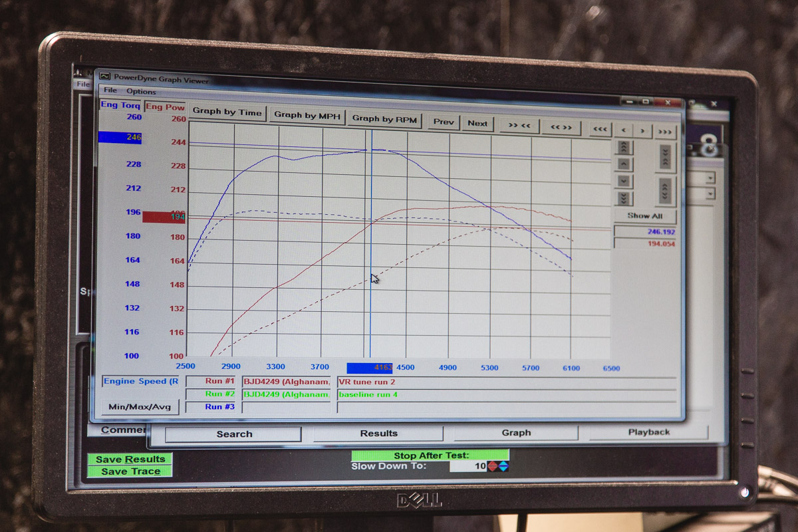Click the Slow Down To value field

click(x=468, y=466)
